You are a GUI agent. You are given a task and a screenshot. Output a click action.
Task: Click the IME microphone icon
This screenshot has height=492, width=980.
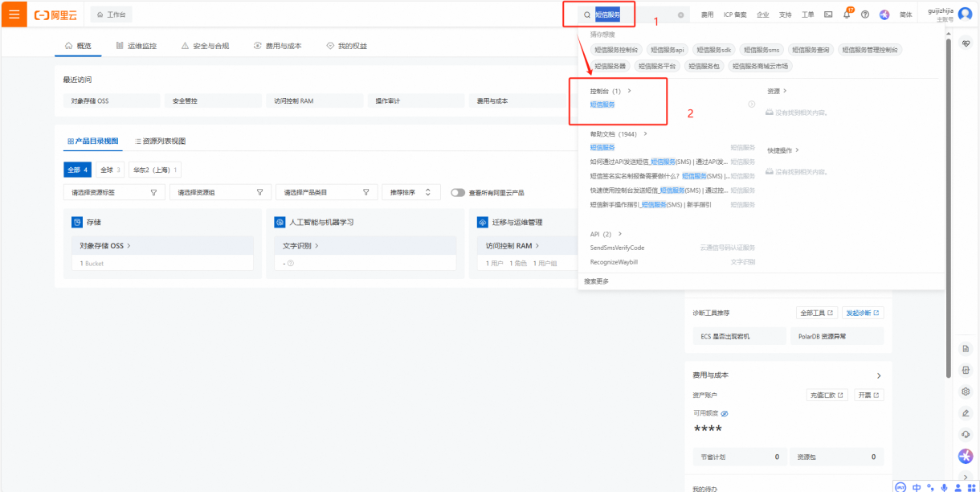(943, 486)
